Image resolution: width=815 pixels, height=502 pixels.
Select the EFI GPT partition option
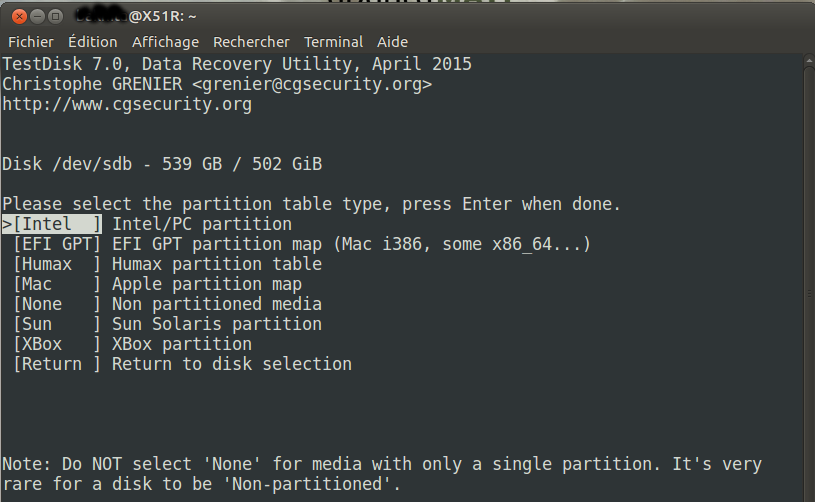click(x=297, y=244)
